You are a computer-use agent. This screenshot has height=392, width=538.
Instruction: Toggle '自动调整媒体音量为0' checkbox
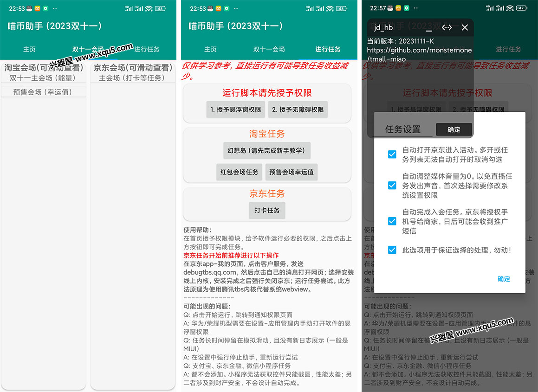pyautogui.click(x=392, y=186)
